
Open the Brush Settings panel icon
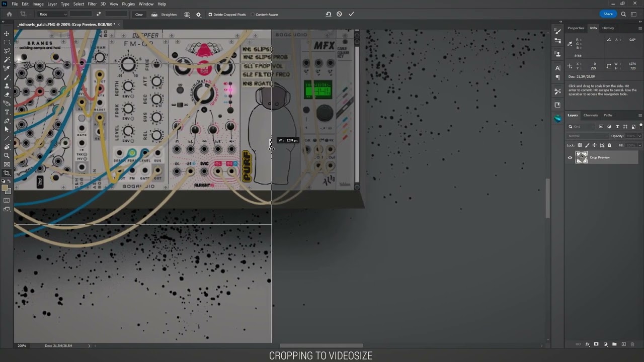557,32
